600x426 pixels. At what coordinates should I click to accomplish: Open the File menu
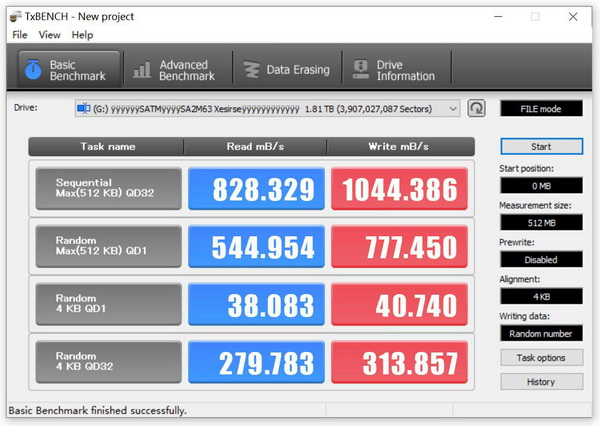click(x=20, y=35)
